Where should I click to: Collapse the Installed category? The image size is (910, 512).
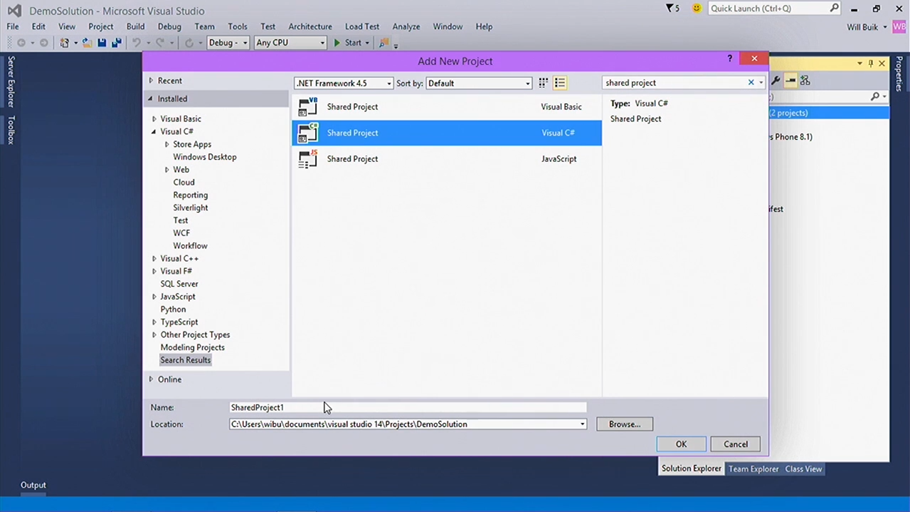click(151, 99)
